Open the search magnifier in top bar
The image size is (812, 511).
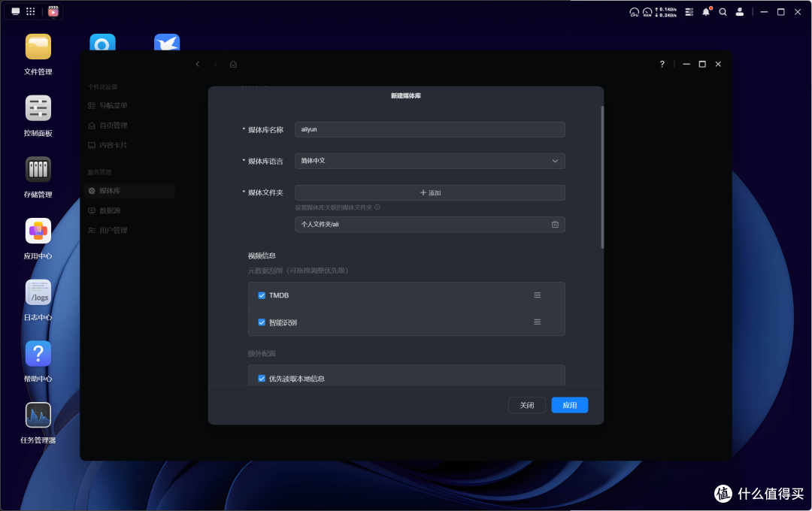point(723,12)
